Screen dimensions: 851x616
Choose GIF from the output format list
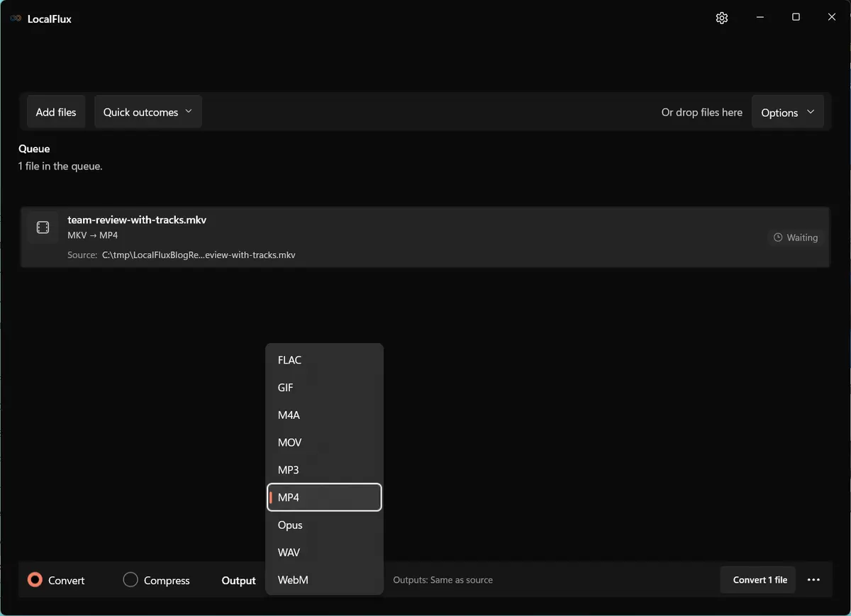coord(324,388)
